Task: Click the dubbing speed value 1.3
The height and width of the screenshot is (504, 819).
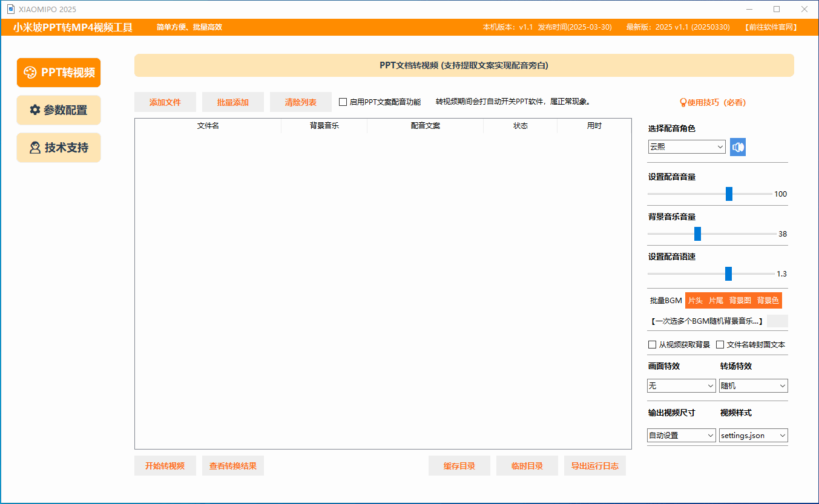Action: (782, 274)
